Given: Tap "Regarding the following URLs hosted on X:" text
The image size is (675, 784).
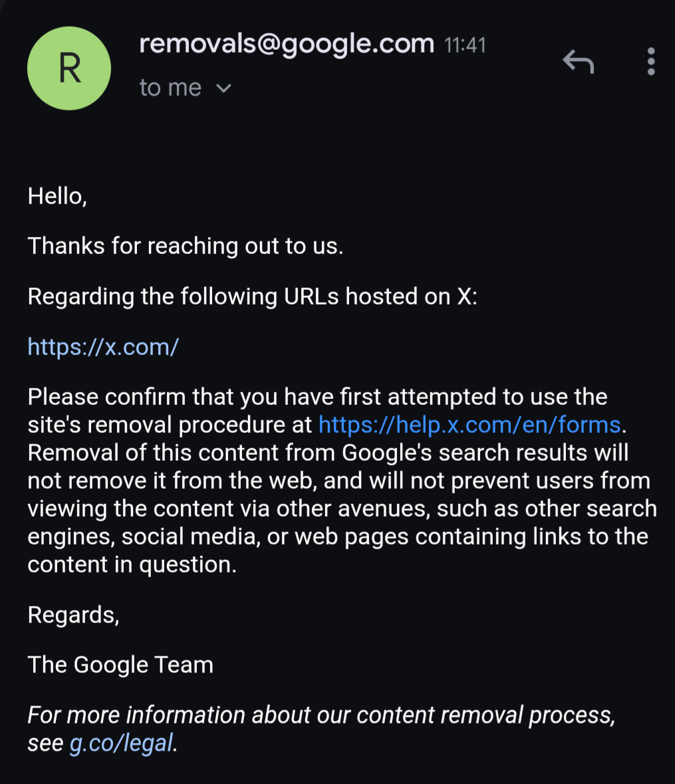Looking at the screenshot, I should pos(252,297).
